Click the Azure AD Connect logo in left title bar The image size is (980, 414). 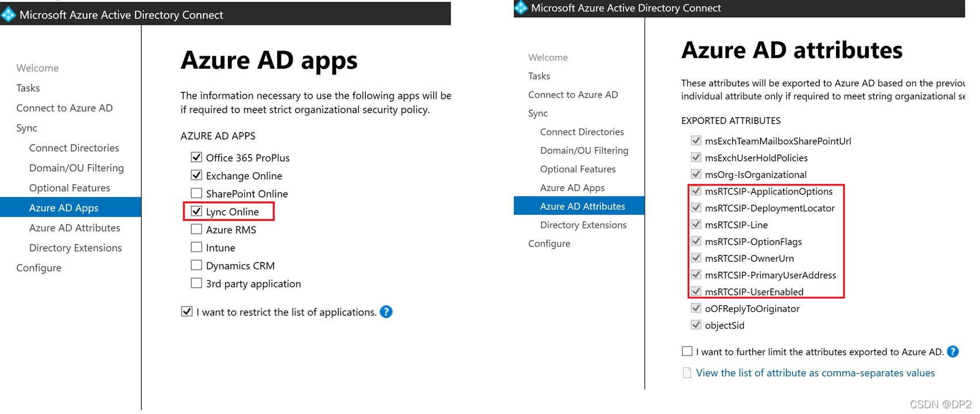(x=9, y=14)
